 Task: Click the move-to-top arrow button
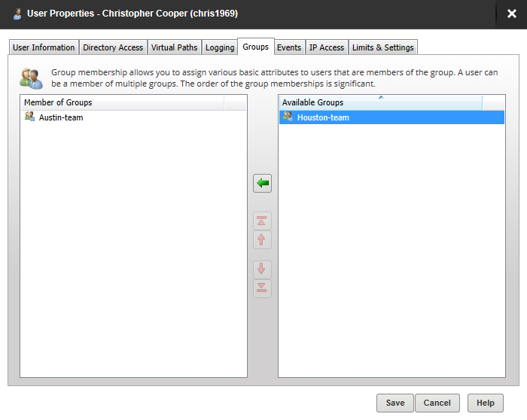(262, 221)
